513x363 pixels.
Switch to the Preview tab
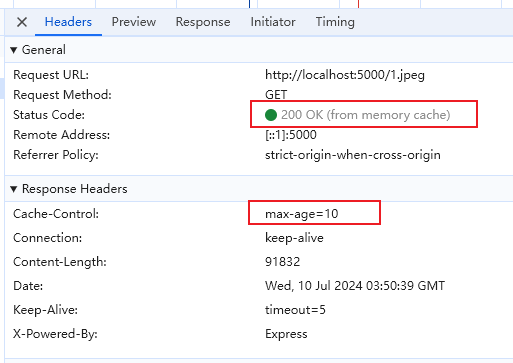[x=134, y=22]
